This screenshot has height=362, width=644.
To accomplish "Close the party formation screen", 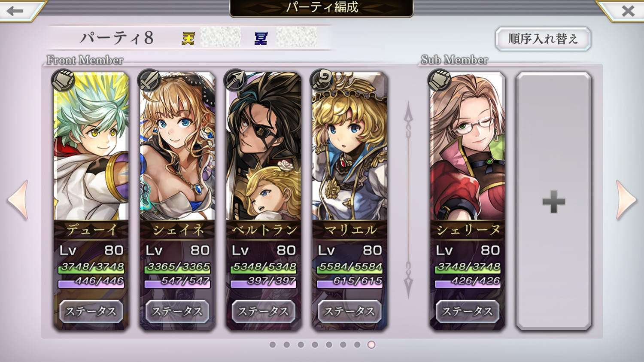I will click(628, 11).
